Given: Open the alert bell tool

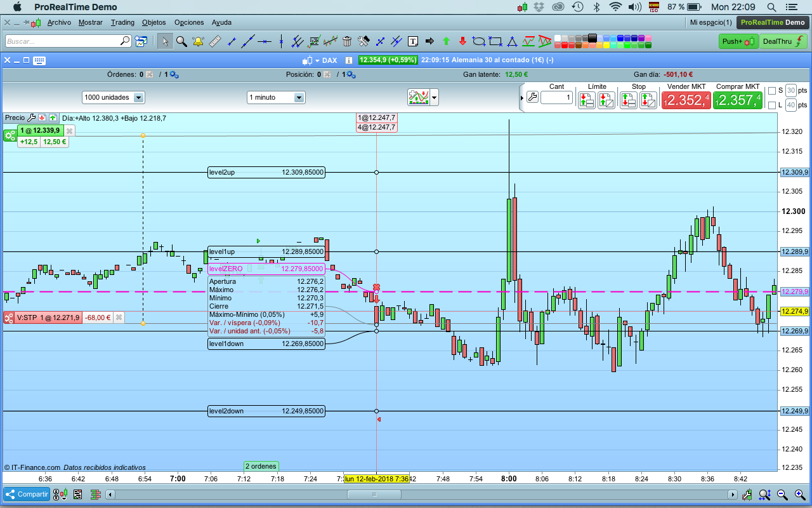Looking at the screenshot, I should pyautogui.click(x=198, y=41).
